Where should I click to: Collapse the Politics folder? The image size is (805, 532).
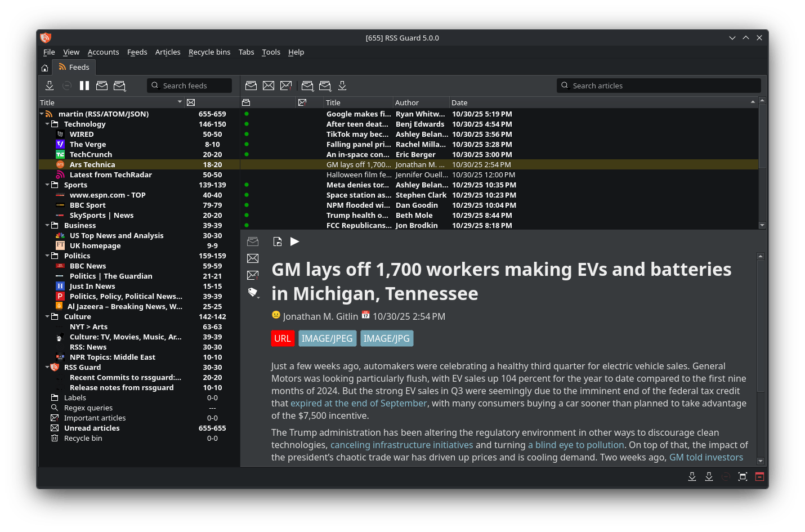47,256
